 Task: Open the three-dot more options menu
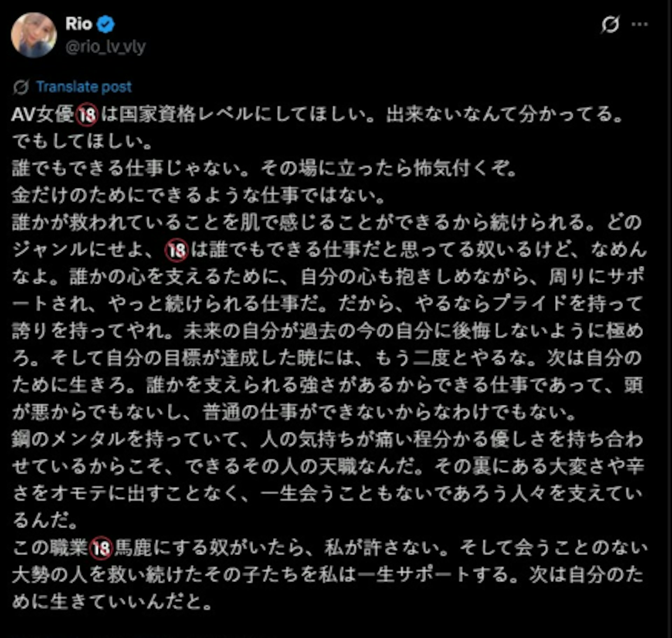pyautogui.click(x=640, y=24)
